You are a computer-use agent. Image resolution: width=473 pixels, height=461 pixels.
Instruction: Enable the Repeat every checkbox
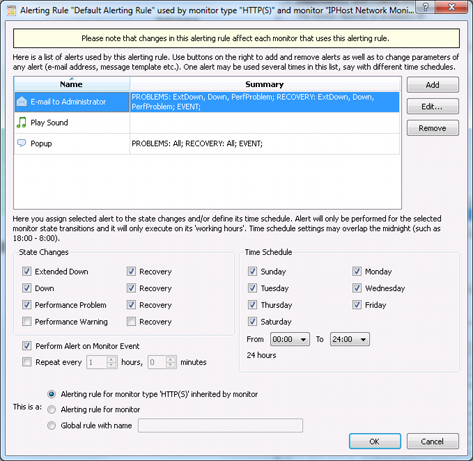click(x=27, y=362)
